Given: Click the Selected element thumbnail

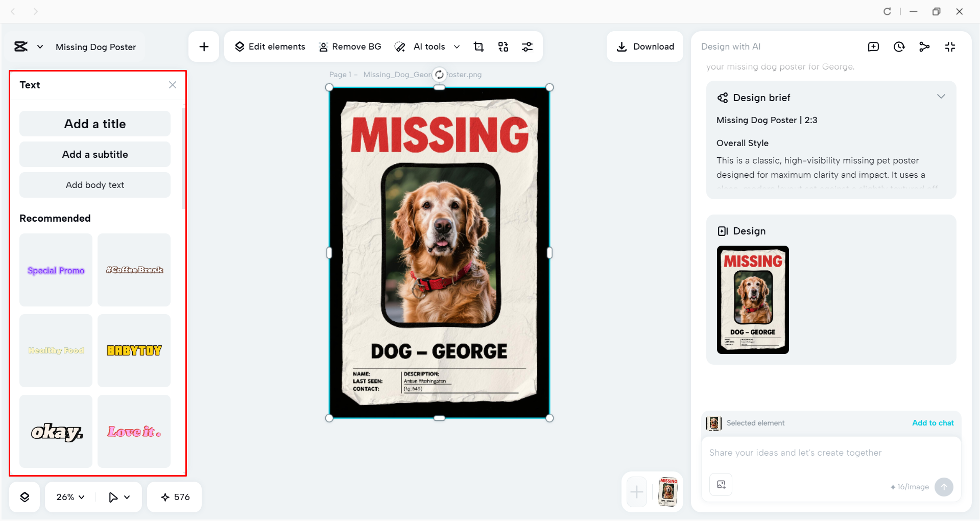Looking at the screenshot, I should tap(714, 423).
